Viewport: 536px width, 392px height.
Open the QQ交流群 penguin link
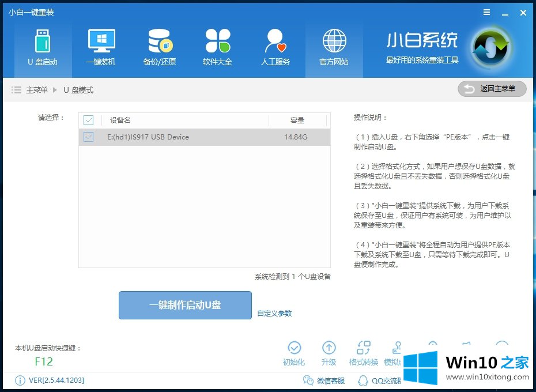point(379,380)
